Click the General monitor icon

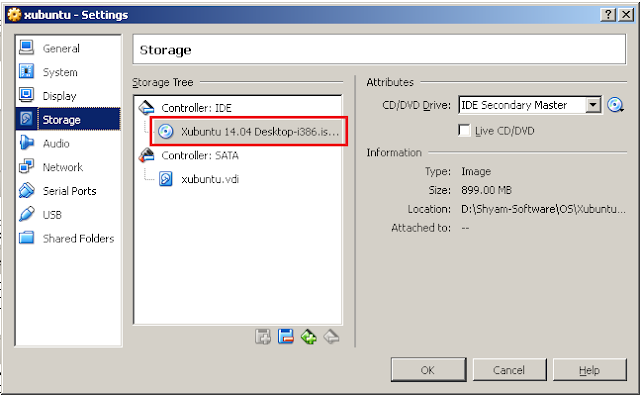[x=27, y=48]
